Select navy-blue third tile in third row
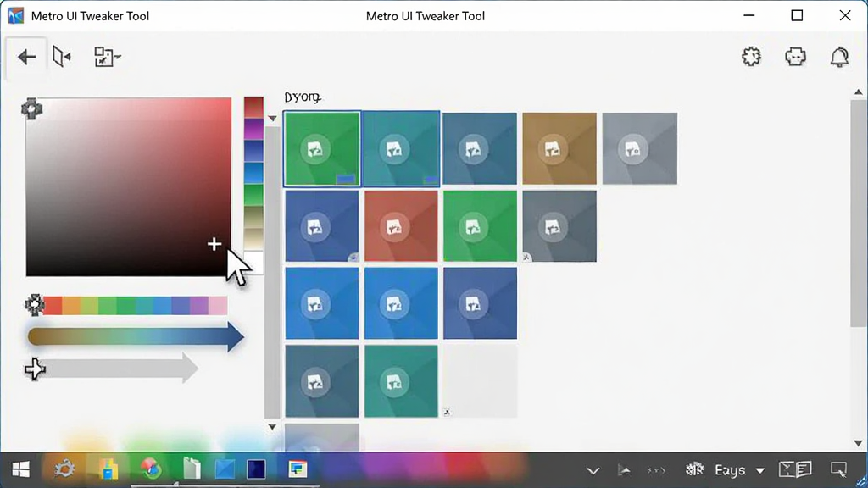This screenshot has width=868, height=488. click(480, 304)
